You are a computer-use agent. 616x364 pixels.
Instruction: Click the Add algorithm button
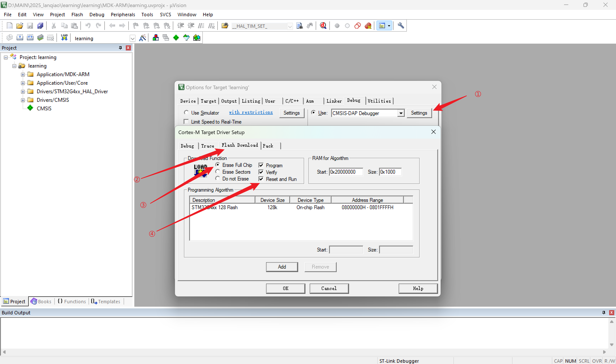point(282,267)
